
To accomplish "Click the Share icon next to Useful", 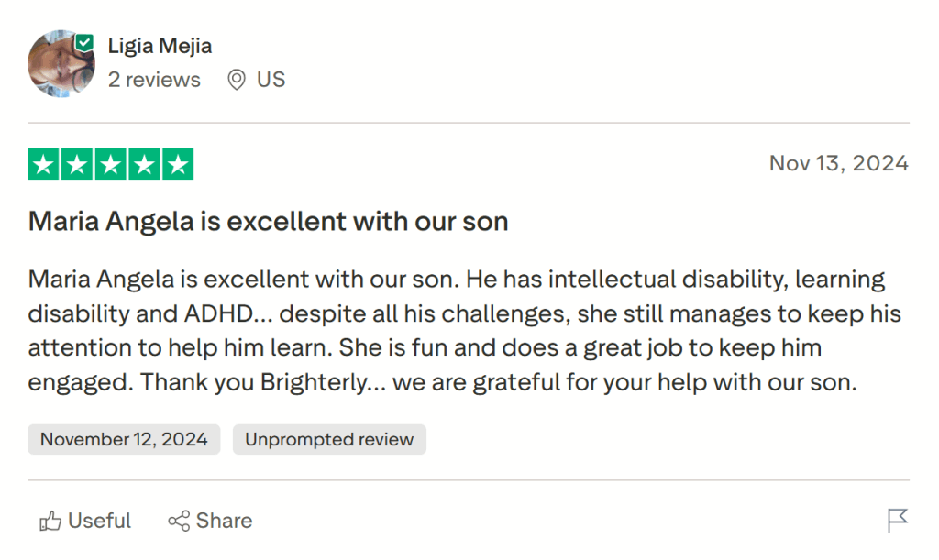I will coord(180,521).
